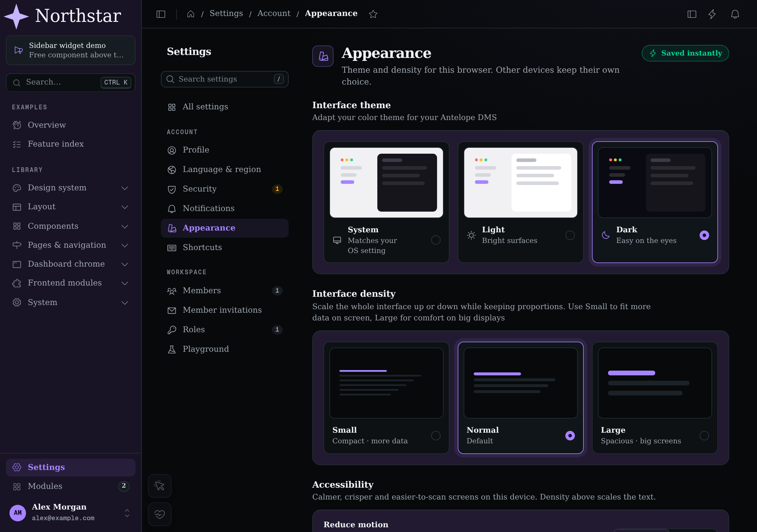Expand the Layout section chevron
The height and width of the screenshot is (532, 757).
coord(124,207)
